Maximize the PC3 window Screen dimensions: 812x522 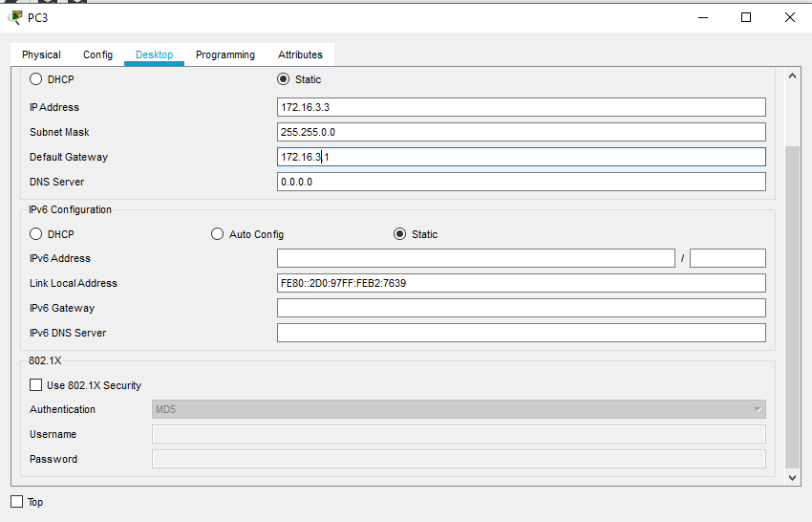[746, 17]
